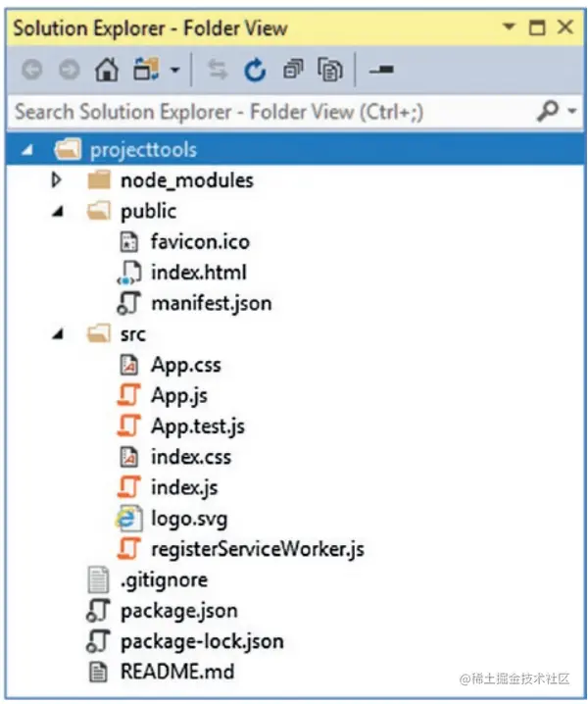This screenshot has width=588, height=704.
Task: Click the README.md document icon
Action: pyautogui.click(x=98, y=672)
